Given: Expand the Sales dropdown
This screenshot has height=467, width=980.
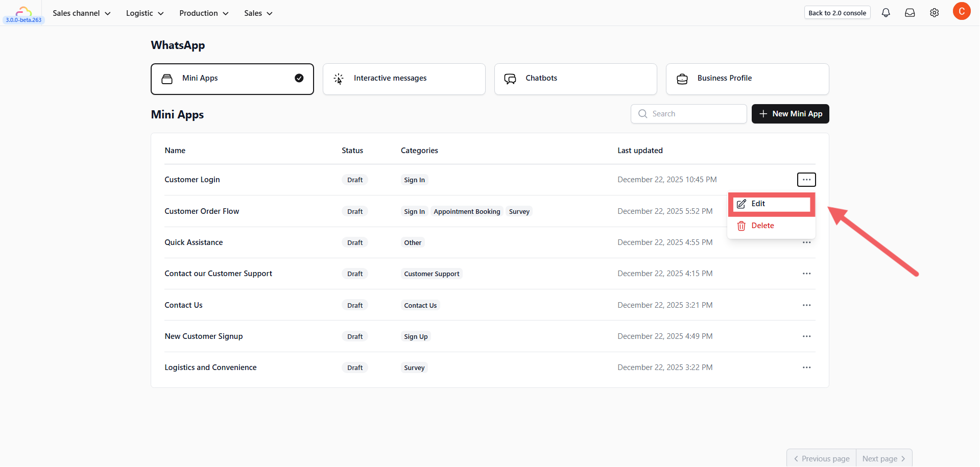Looking at the screenshot, I should 258,13.
